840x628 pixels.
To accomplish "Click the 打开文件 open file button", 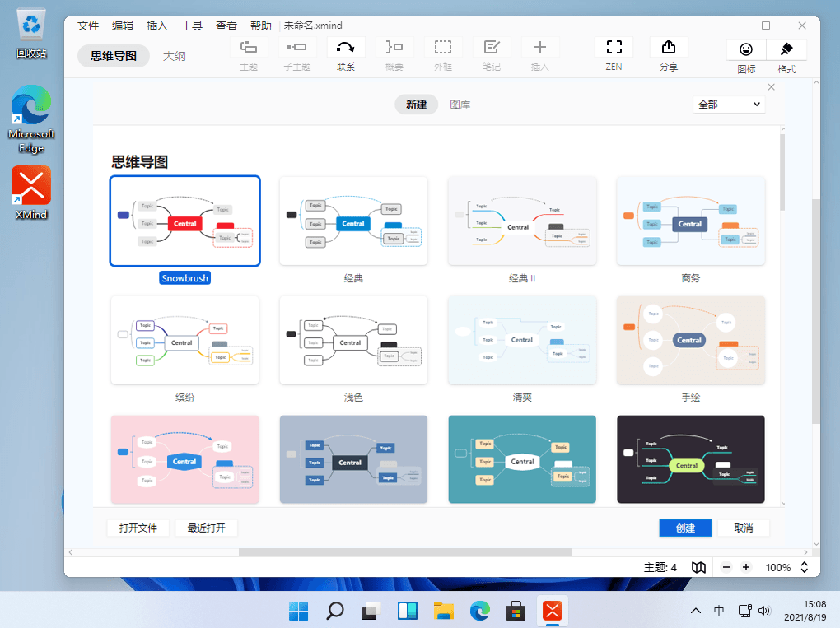I will click(138, 528).
